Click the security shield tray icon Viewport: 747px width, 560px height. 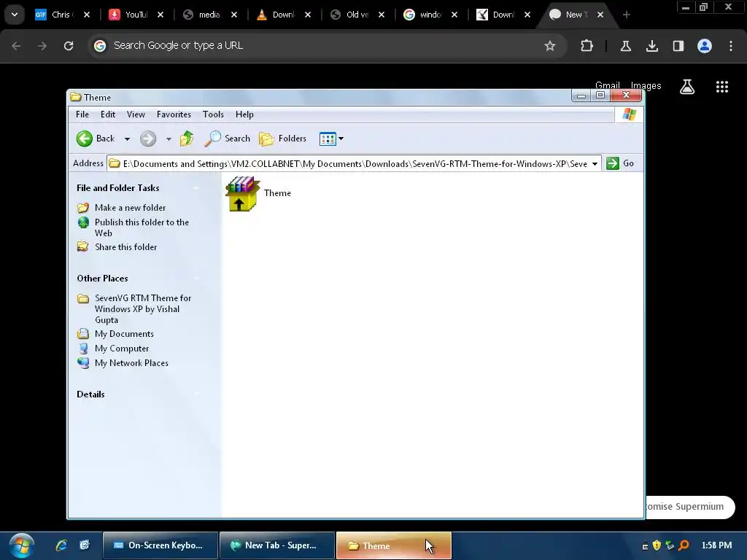coord(657,545)
